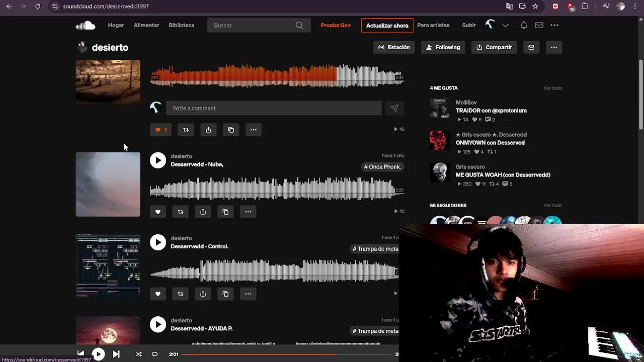Open more options for Control track
Screen dimensions: 644x362
point(248,294)
